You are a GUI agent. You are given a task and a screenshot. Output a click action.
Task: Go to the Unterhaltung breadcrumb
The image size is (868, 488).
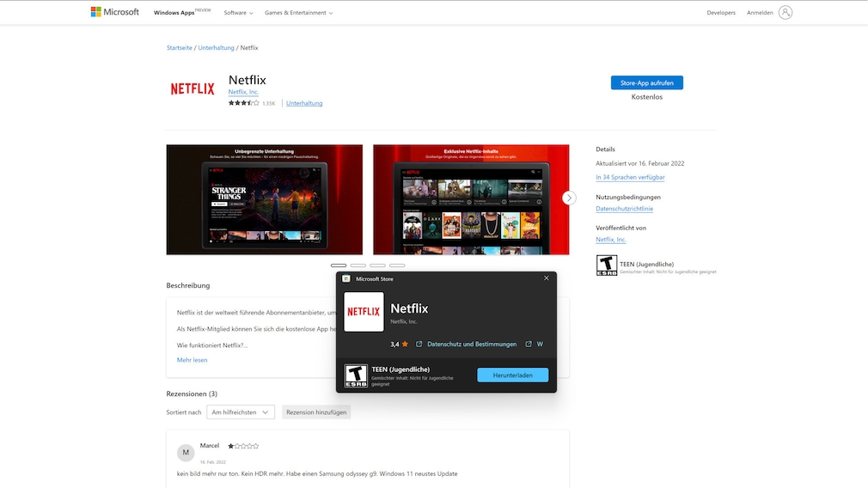click(x=216, y=47)
